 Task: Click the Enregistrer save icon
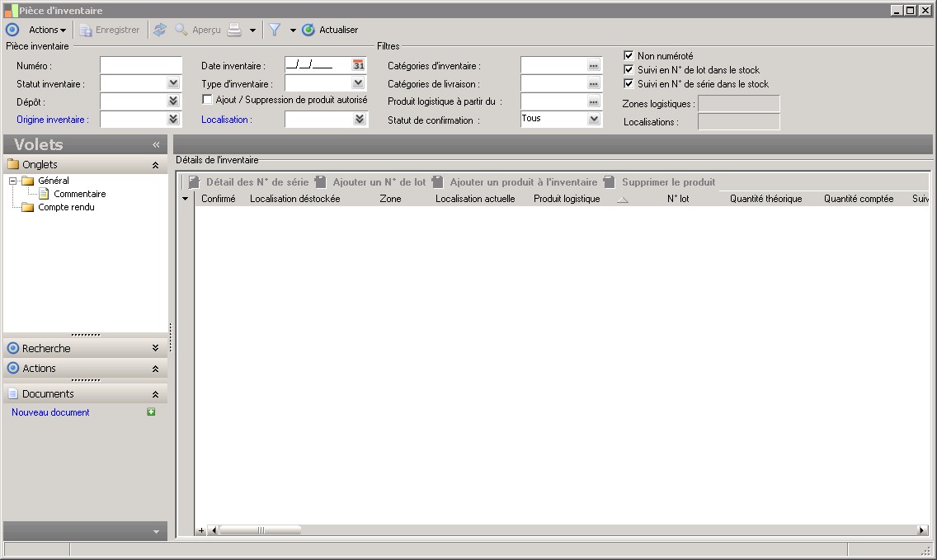(86, 30)
